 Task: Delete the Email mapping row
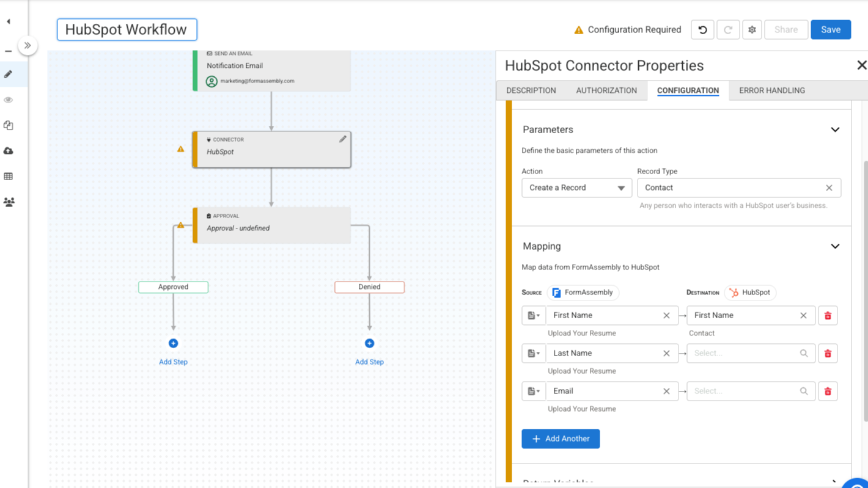click(x=828, y=391)
